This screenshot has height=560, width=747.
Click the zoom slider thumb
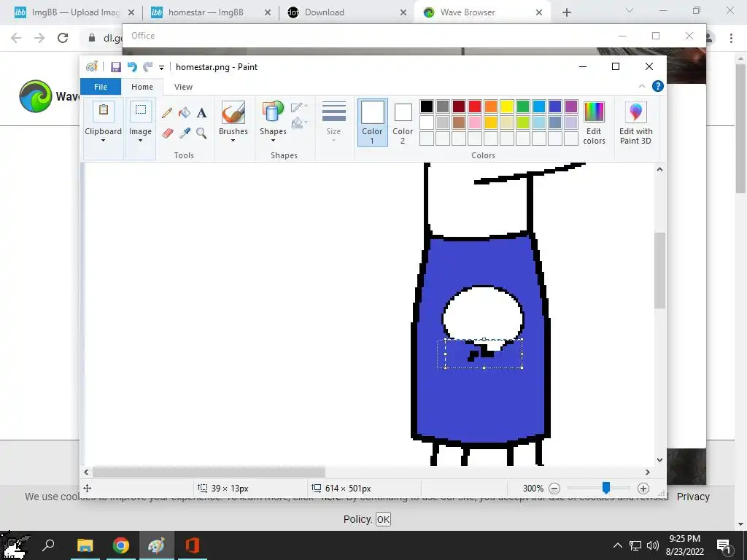pos(606,488)
